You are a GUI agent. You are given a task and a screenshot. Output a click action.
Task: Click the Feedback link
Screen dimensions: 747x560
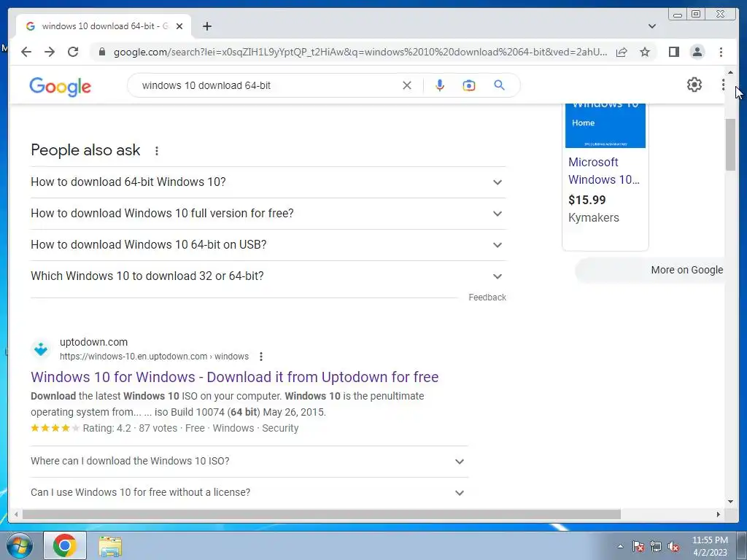tap(487, 297)
